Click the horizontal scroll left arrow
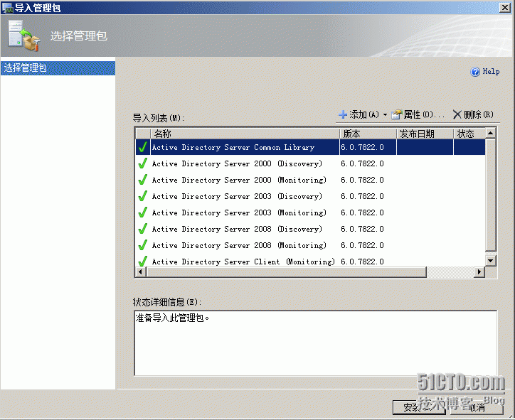Image resolution: width=515 pixels, height=420 pixels. (141, 271)
